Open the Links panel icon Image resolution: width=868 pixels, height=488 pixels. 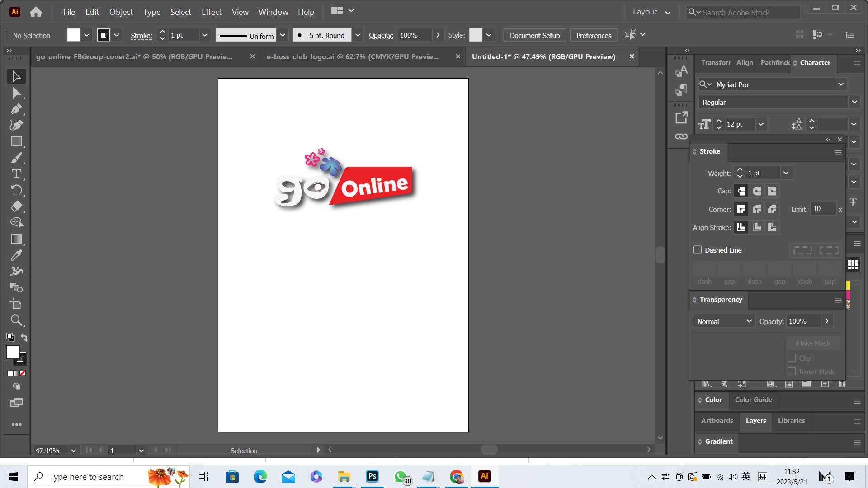pos(681,136)
